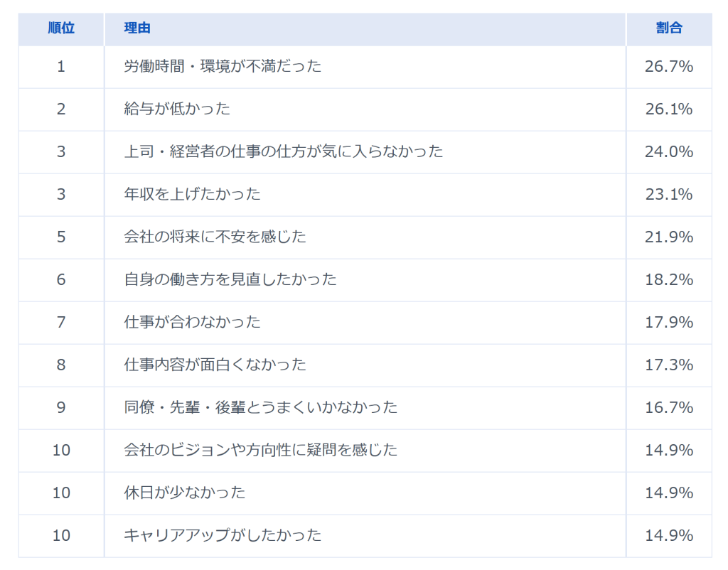This screenshot has height=570, width=728.
Task: Click the 会社のビジョンや方向性 reason text
Action: (x=260, y=451)
